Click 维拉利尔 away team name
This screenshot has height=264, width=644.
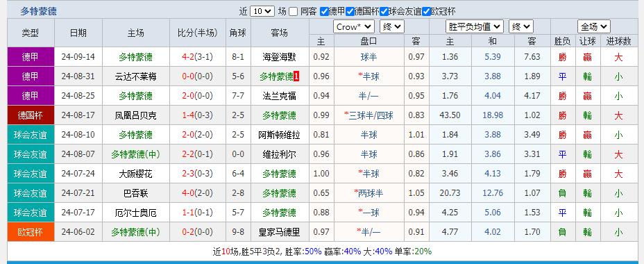[279, 155]
